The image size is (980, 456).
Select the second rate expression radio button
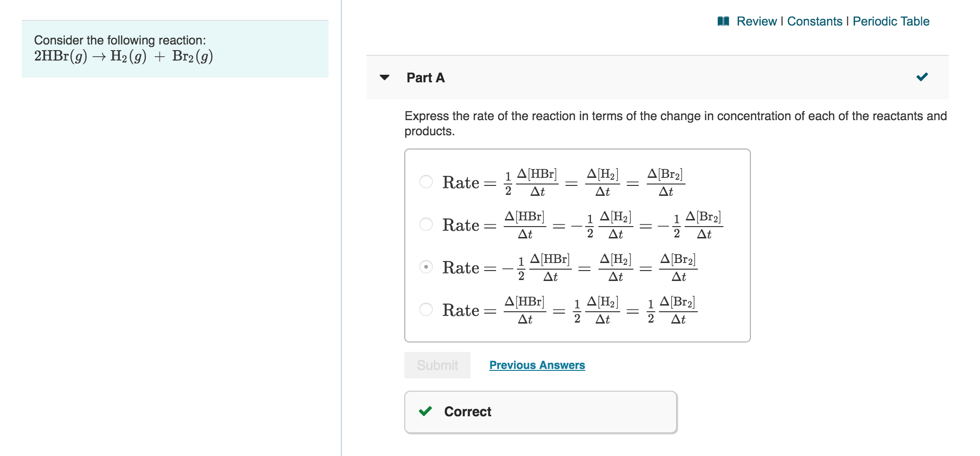[425, 225]
